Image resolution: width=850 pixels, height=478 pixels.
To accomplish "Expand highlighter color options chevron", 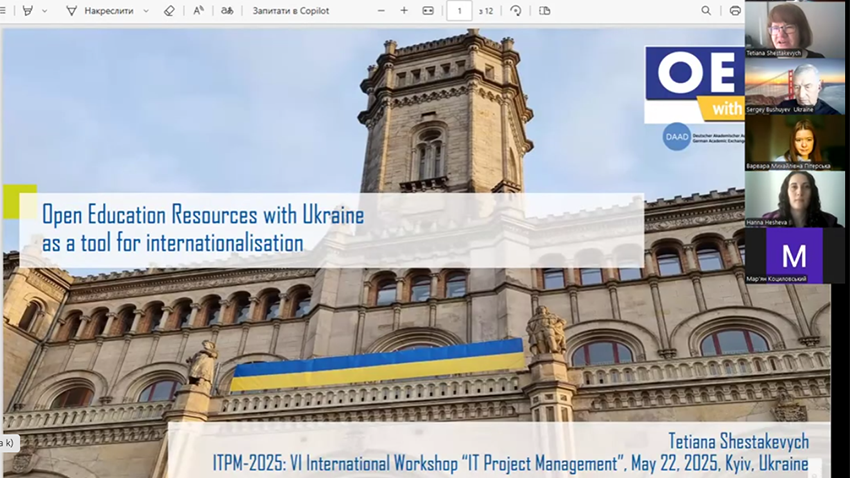I will (x=44, y=11).
